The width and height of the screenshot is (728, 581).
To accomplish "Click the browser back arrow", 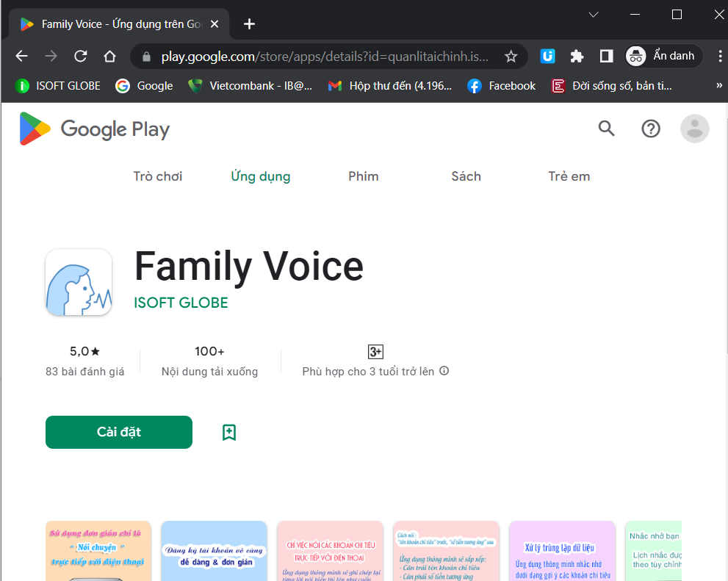I will 22,56.
